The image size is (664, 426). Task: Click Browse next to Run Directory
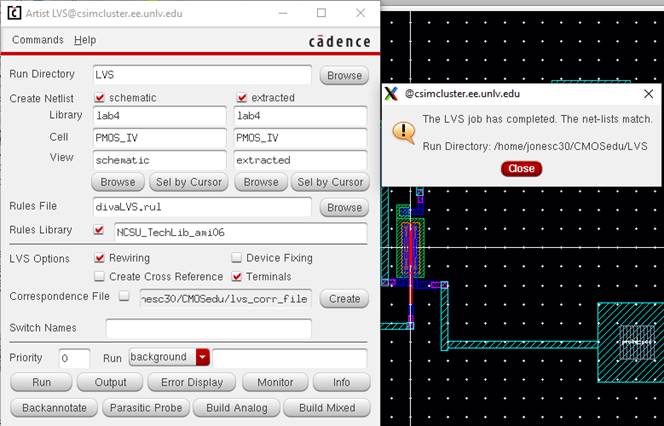[x=344, y=75]
